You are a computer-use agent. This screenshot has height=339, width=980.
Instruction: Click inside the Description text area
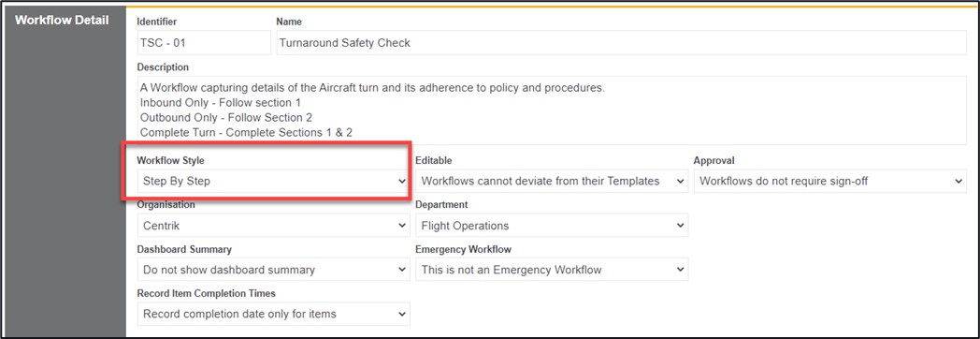click(552, 111)
